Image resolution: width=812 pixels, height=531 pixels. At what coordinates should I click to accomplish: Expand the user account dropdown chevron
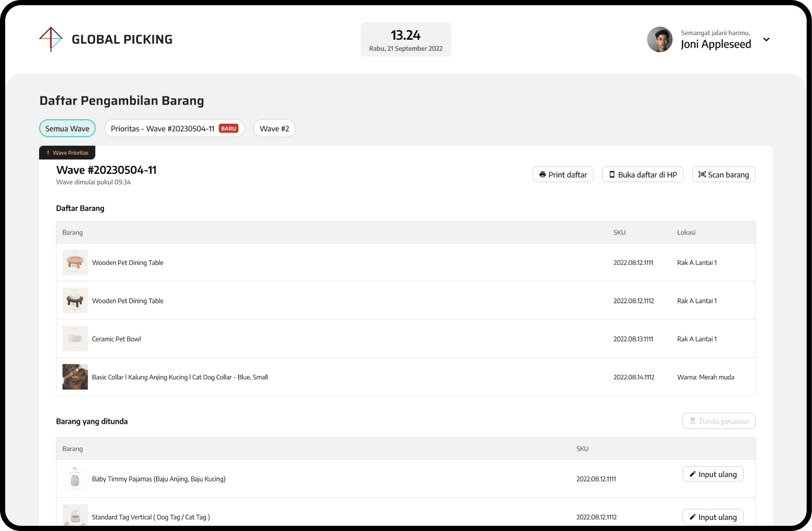click(x=766, y=40)
